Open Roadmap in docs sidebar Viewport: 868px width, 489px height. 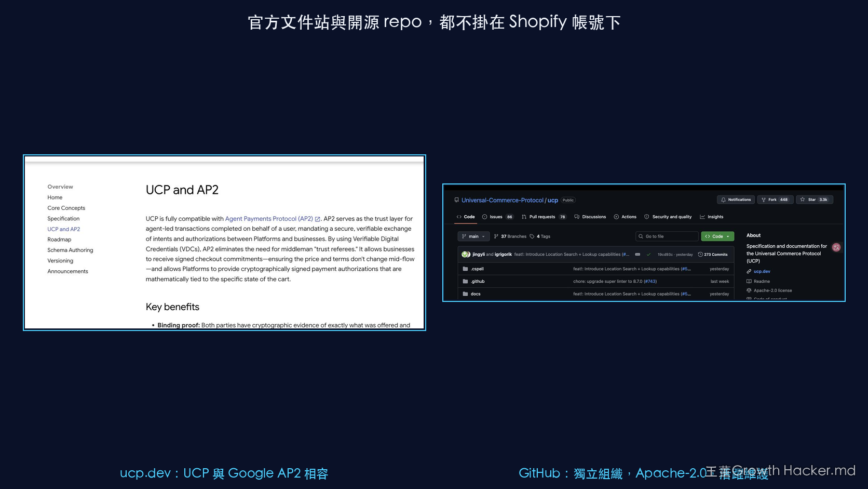pyautogui.click(x=59, y=240)
